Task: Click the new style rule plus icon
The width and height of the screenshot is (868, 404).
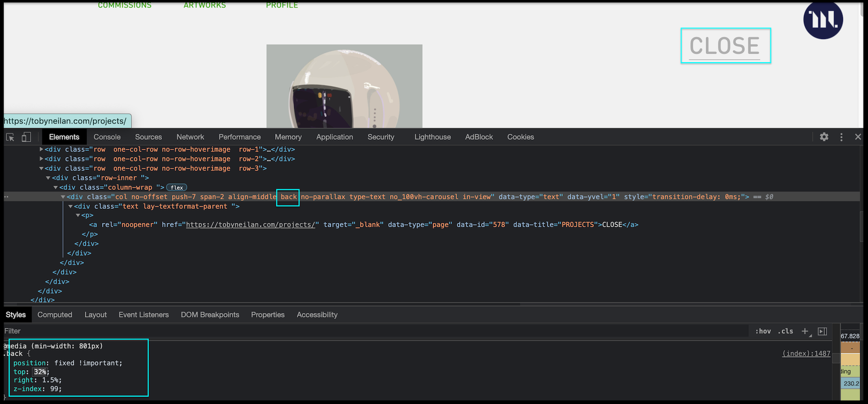Action: click(805, 331)
